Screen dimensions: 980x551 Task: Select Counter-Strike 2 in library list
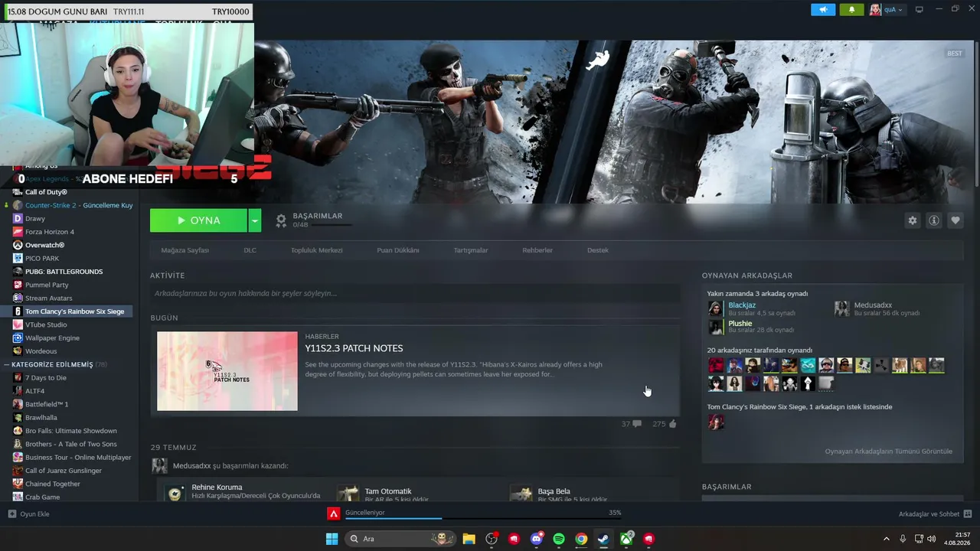click(73, 205)
